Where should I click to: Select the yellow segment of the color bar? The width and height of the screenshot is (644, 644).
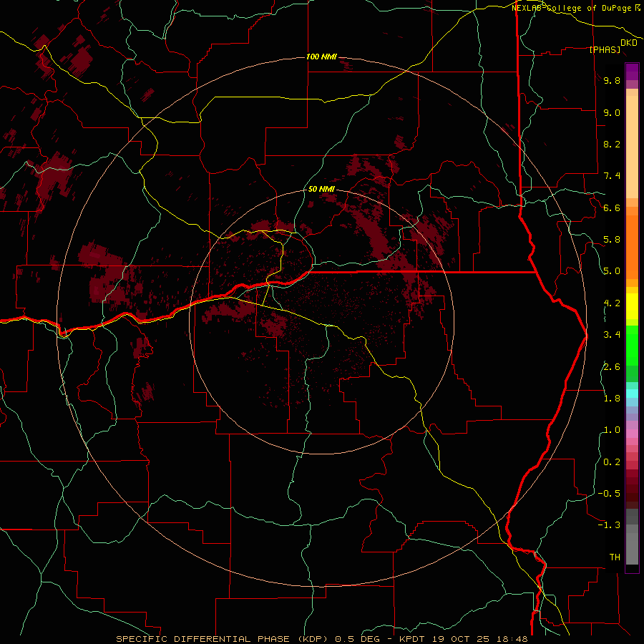[x=632, y=306]
